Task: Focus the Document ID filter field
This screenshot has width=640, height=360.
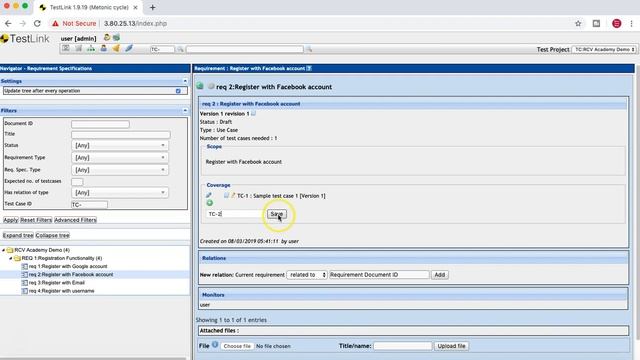Action: click(100, 124)
